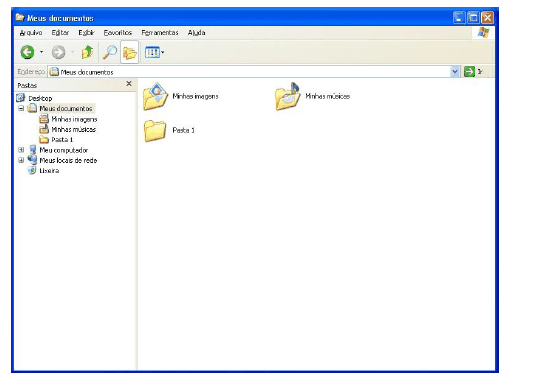Image resolution: width=551 pixels, height=373 pixels.
Task: Expand Meus locais de rede node
Action: pos(21,160)
